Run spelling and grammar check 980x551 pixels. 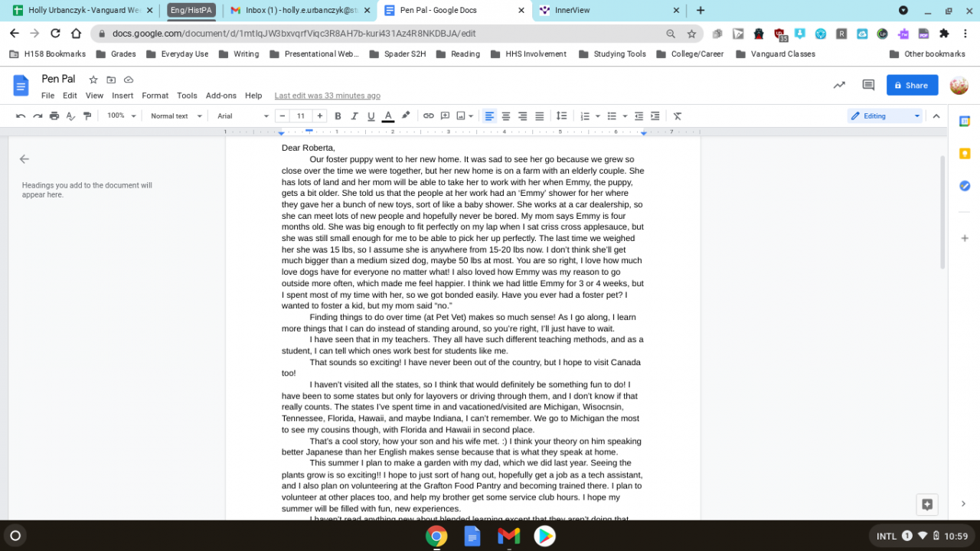[70, 116]
